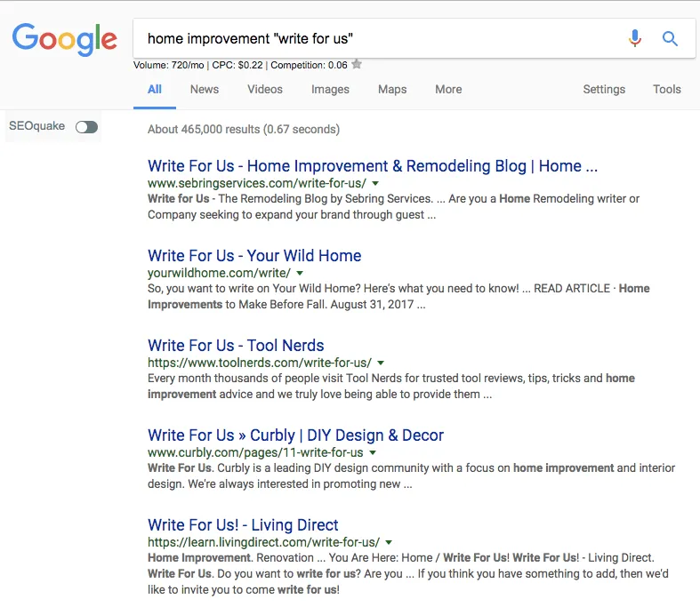
Task: Expand the dropdown arrow next to yourwildhome.com URL
Action: 300,273
